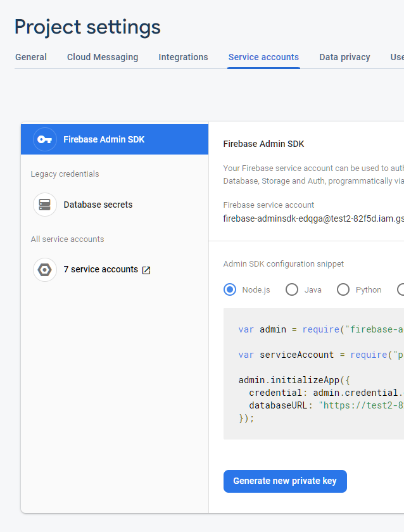Open external link icon beside 7 service accounts
The height and width of the screenshot is (532, 404).
pos(146,270)
